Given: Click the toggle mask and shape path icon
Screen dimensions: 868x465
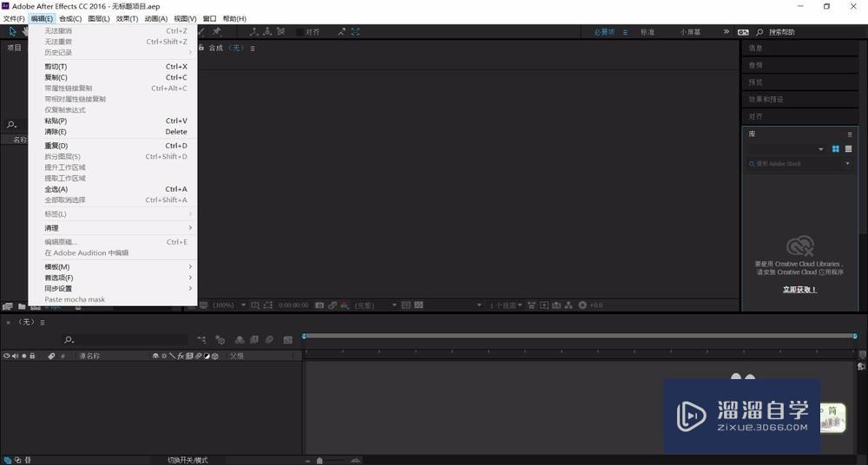Looking at the screenshot, I should click(268, 305).
